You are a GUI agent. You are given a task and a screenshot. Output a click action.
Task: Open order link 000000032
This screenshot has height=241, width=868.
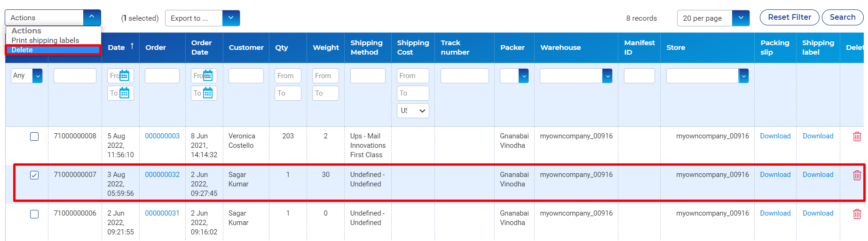[x=162, y=175]
